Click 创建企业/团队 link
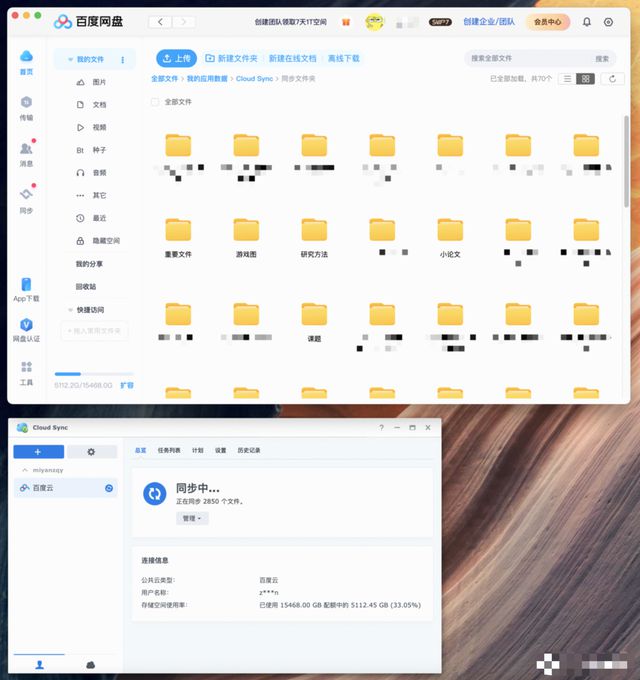 (489, 22)
